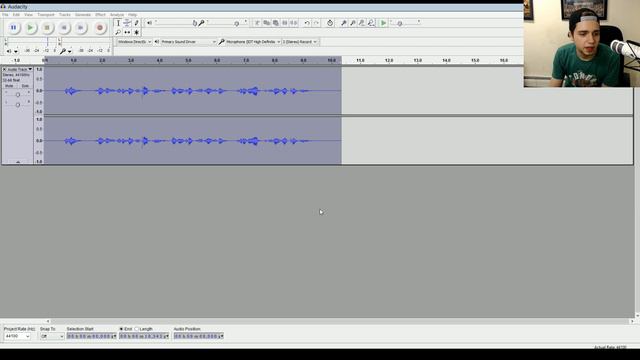
Task: Click the Cut (scissors) icon
Action: coord(257,23)
